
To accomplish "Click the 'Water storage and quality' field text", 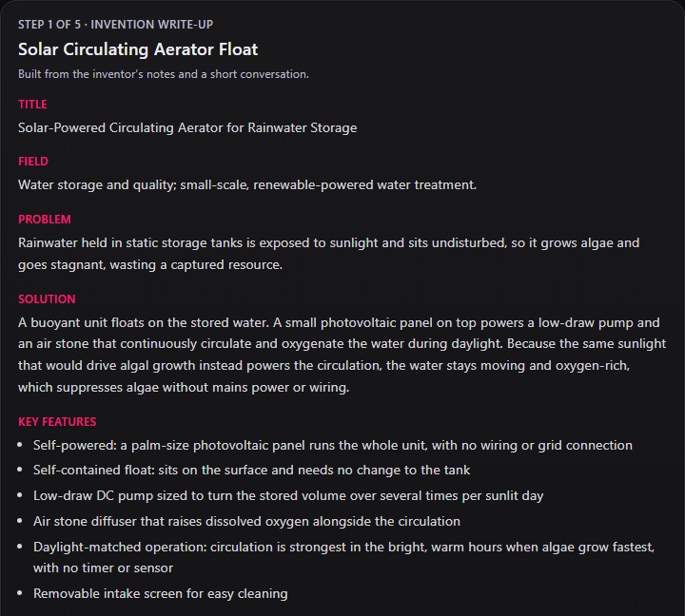I will 247,185.
